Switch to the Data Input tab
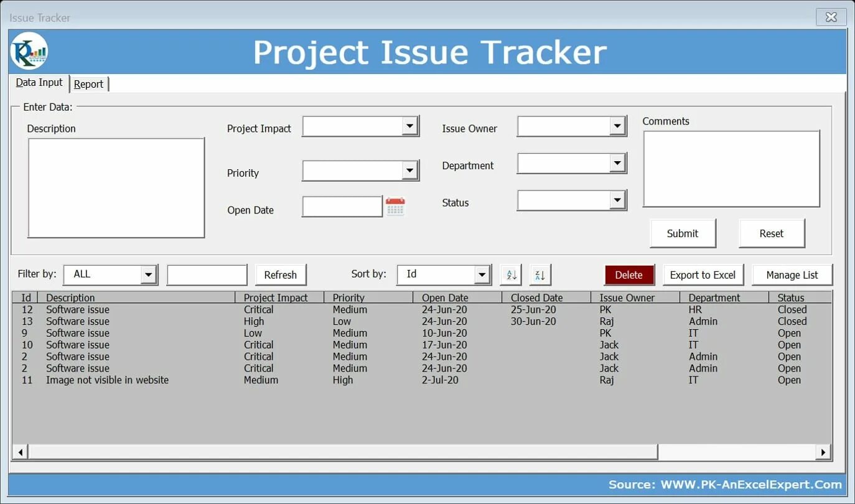The image size is (855, 504). click(x=39, y=83)
